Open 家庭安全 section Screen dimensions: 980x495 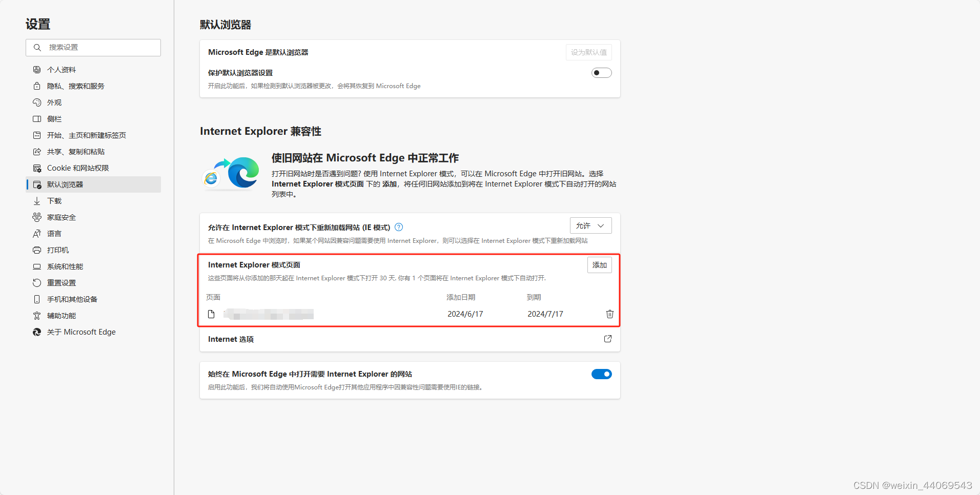[93, 217]
